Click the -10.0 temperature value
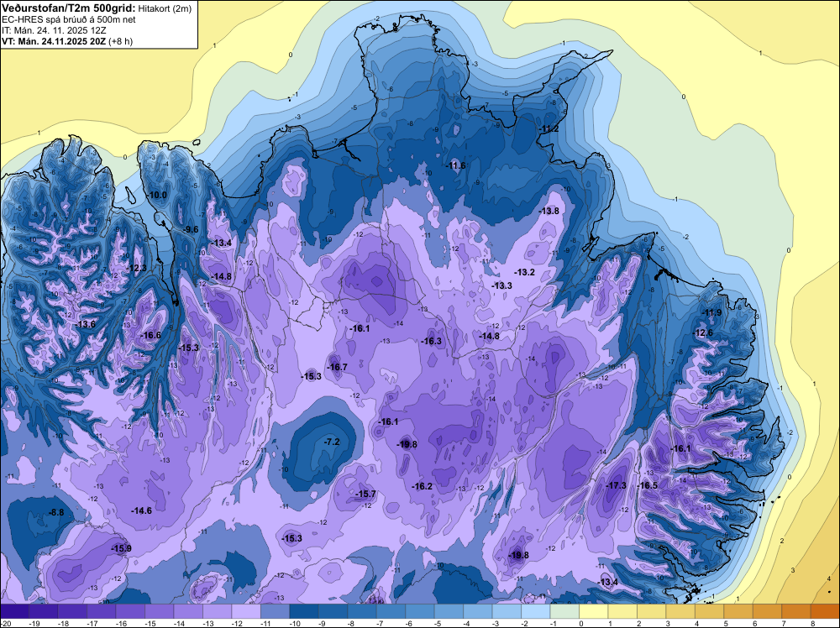 point(158,195)
